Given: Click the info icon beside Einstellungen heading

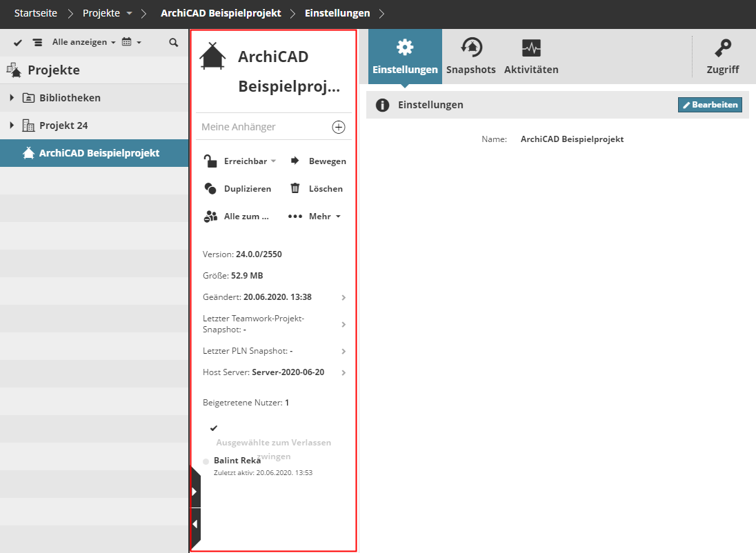Looking at the screenshot, I should click(x=382, y=105).
